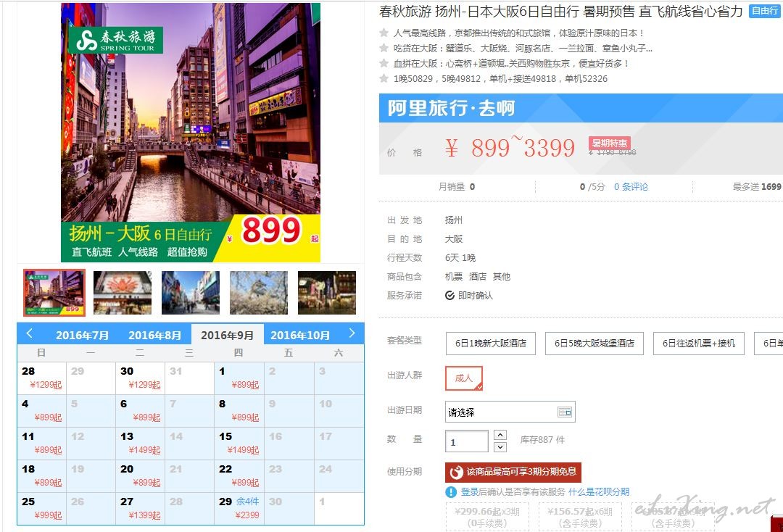This screenshot has height=532, width=783.
Task: Pick calendar date 8 in September
Action: 239,411
